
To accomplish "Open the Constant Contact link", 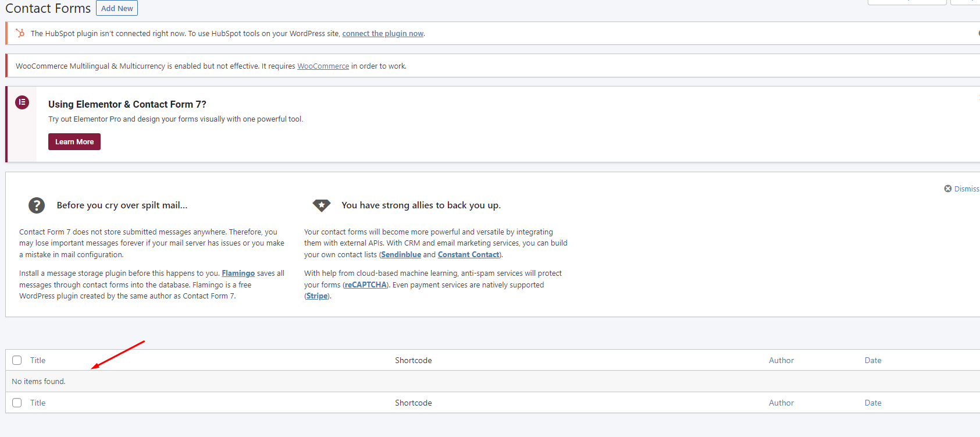I will (x=469, y=255).
